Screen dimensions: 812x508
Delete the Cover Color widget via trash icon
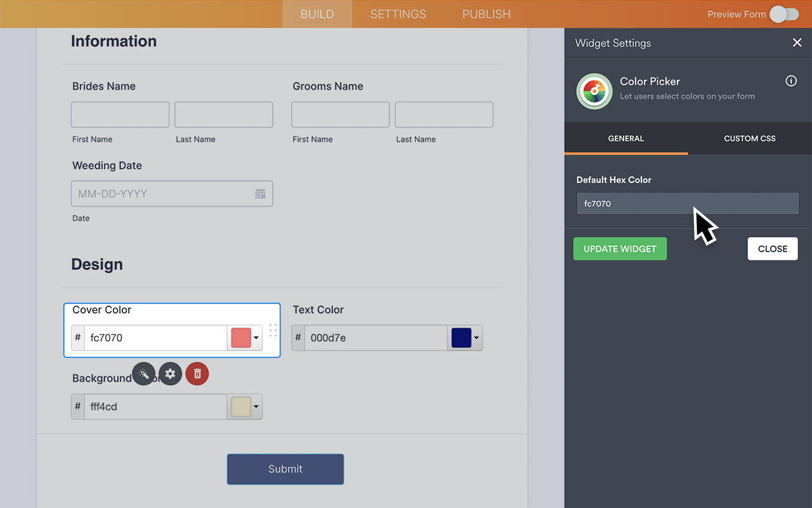(197, 373)
